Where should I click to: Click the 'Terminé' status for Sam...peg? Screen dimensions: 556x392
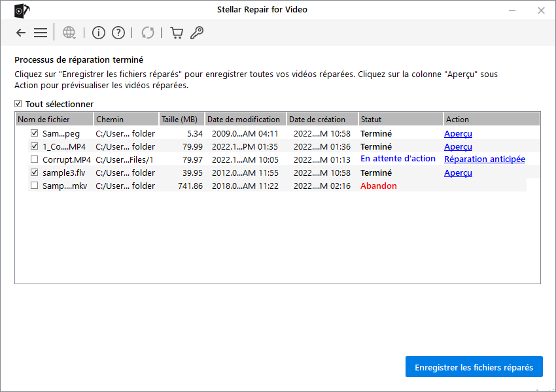tap(376, 134)
